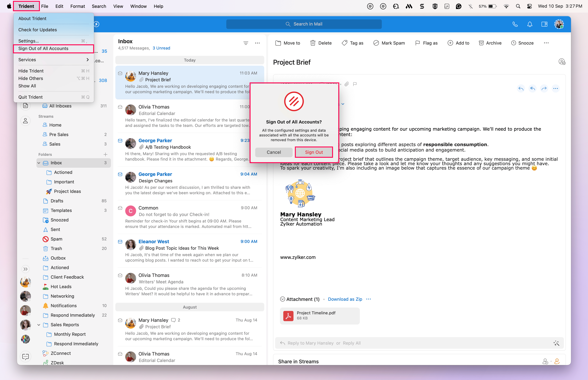The width and height of the screenshot is (588, 380).
Task: Open the Format menu in menu bar
Action: [77, 6]
